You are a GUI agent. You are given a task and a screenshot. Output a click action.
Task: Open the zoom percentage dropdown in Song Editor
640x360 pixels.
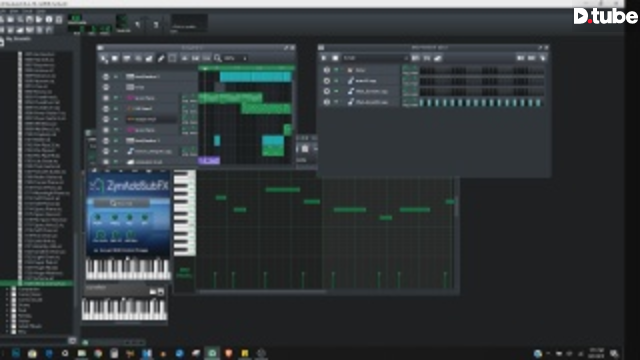coord(236,58)
